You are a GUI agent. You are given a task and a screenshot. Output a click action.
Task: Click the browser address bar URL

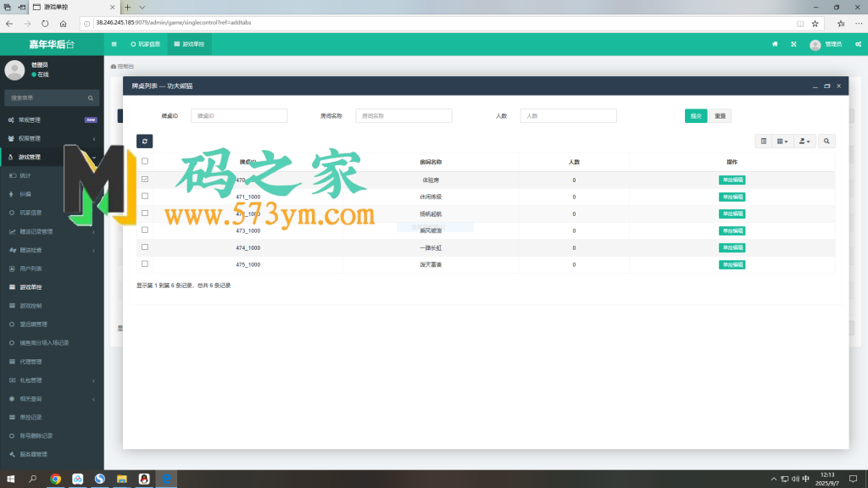point(174,23)
